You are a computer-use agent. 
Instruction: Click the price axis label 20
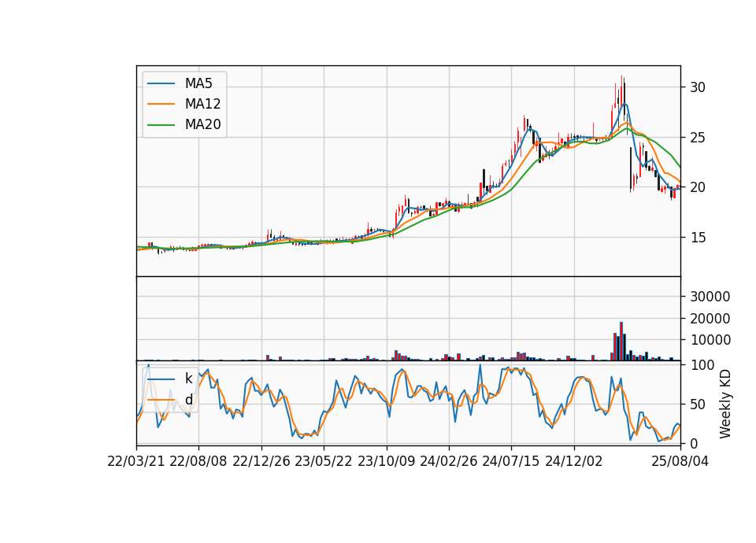(x=698, y=187)
